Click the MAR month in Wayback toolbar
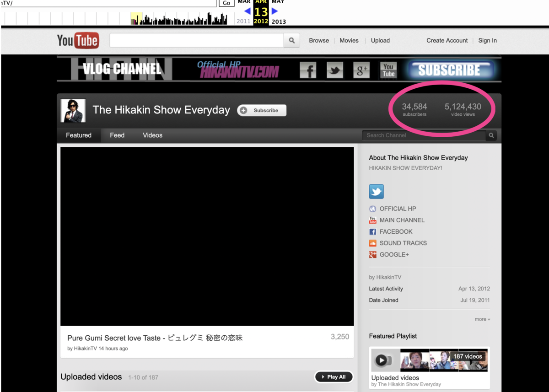 click(x=244, y=2)
